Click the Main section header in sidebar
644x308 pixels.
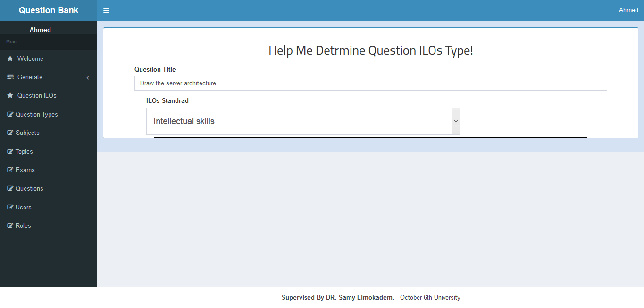point(49,42)
